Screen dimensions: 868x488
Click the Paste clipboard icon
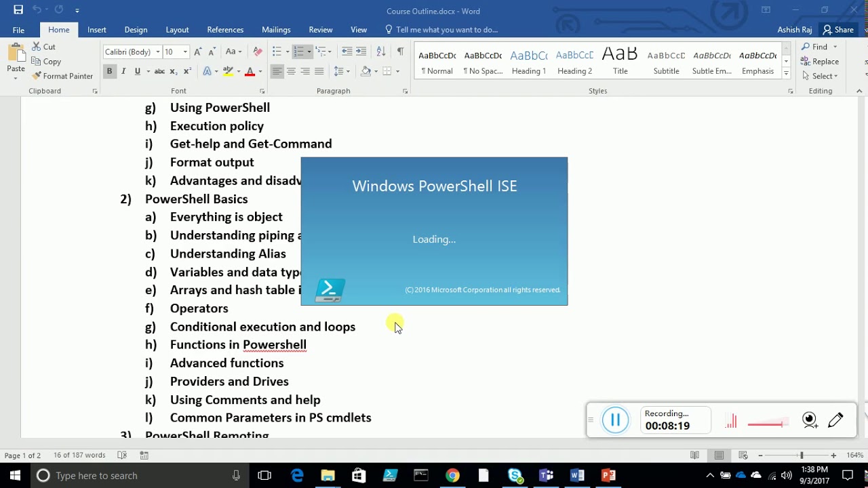pyautogui.click(x=16, y=53)
